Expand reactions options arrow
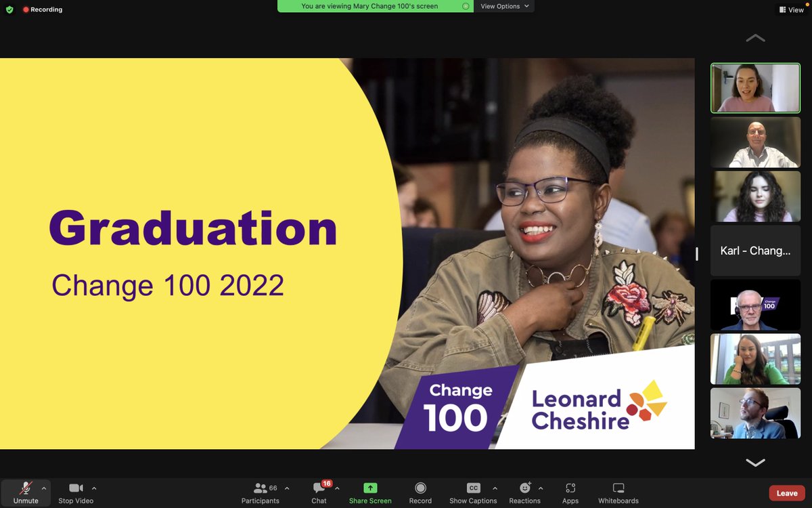 coord(541,488)
